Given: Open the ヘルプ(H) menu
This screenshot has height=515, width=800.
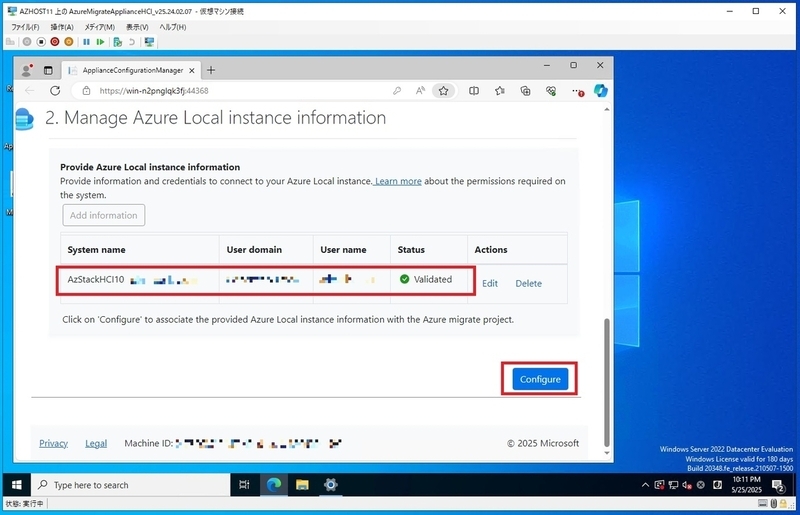Looking at the screenshot, I should tap(172, 27).
